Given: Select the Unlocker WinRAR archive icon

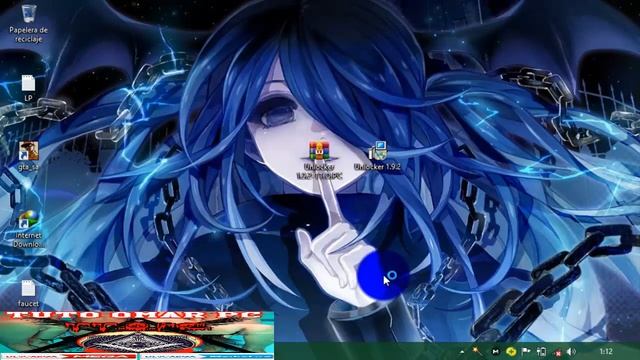Looking at the screenshot, I should click(x=319, y=160).
